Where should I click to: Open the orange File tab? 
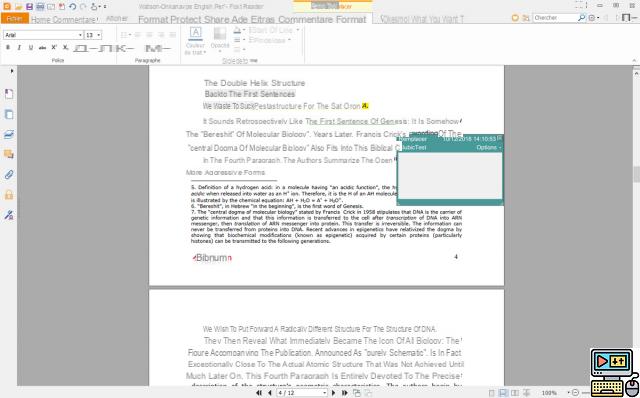point(15,19)
